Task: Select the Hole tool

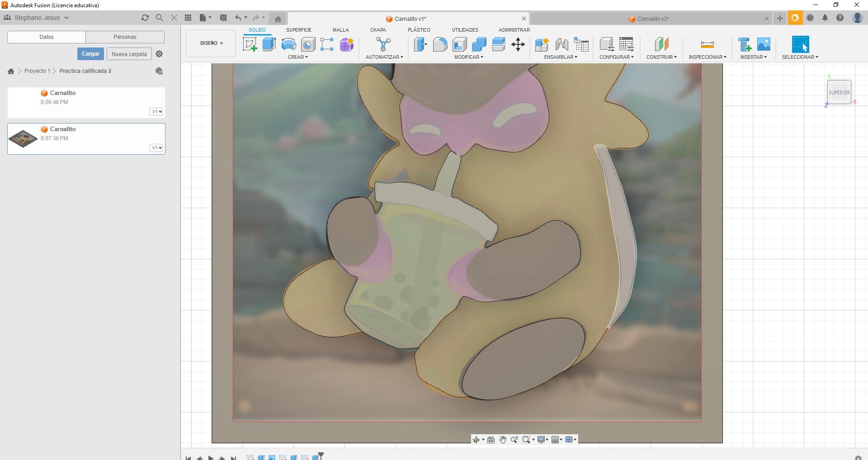Action: [x=308, y=44]
